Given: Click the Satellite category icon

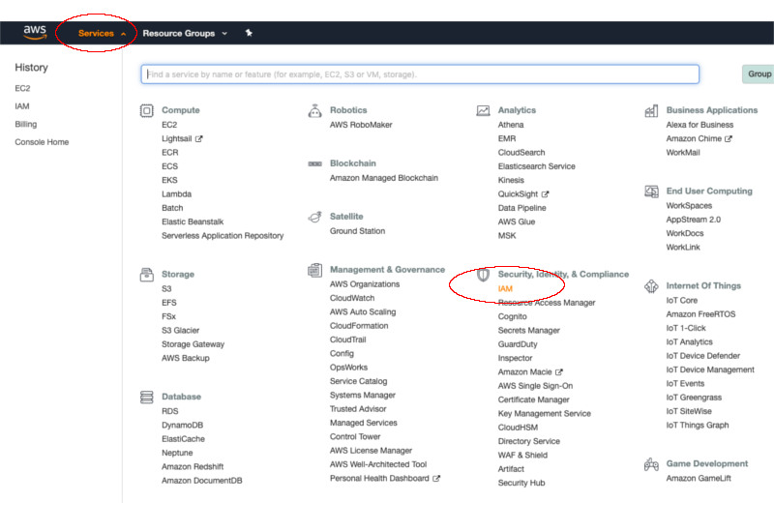Looking at the screenshot, I should tap(314, 217).
